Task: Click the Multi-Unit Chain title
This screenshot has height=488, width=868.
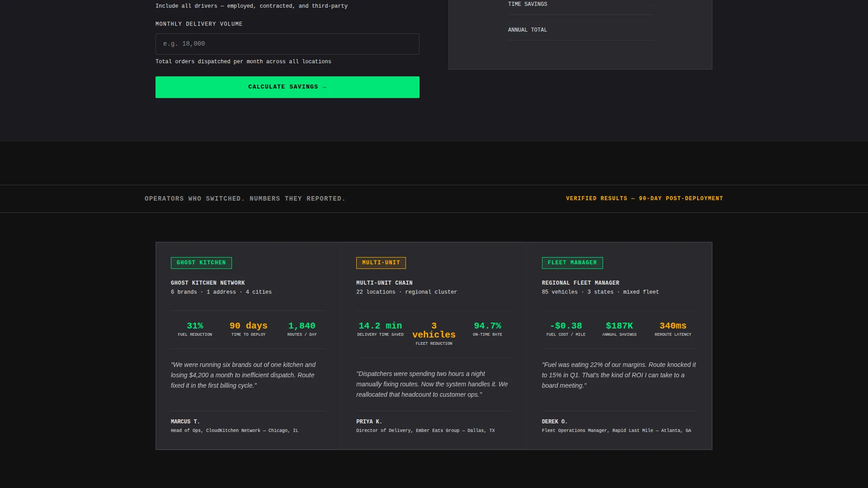Action: click(384, 283)
